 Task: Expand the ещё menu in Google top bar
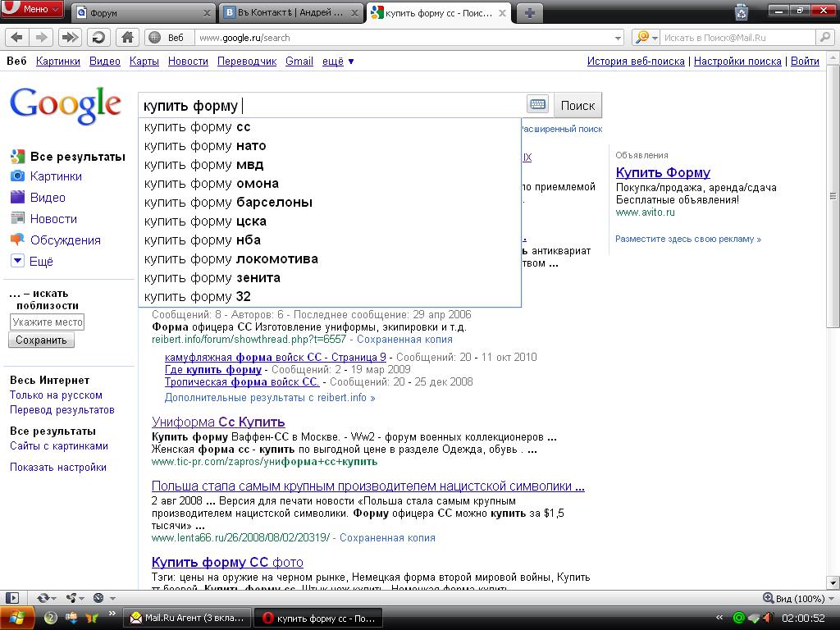(338, 61)
